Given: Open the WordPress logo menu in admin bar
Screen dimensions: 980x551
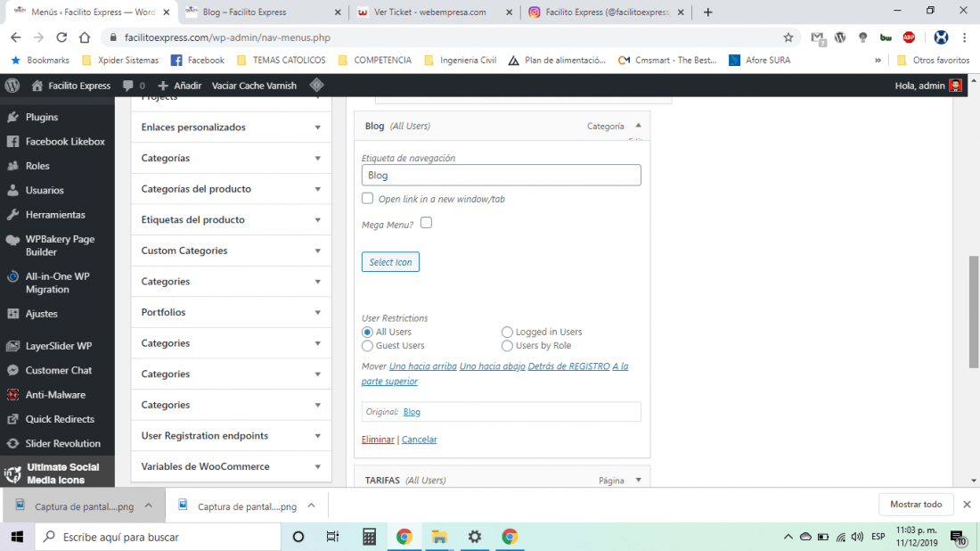Looking at the screenshot, I should tap(12, 86).
